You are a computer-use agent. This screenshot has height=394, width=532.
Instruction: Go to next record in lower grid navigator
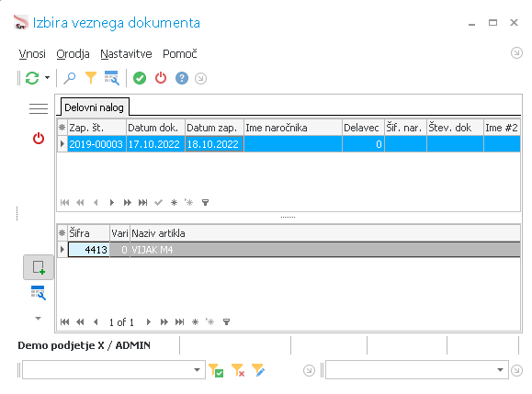pyautogui.click(x=148, y=321)
